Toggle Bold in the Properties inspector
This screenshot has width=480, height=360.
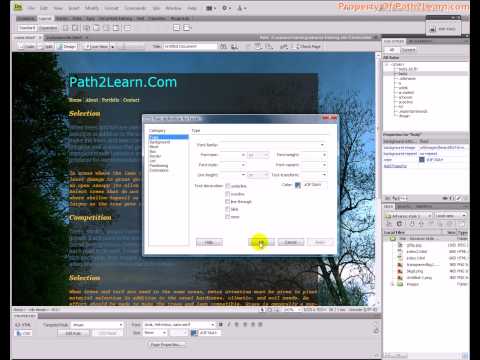221,324
